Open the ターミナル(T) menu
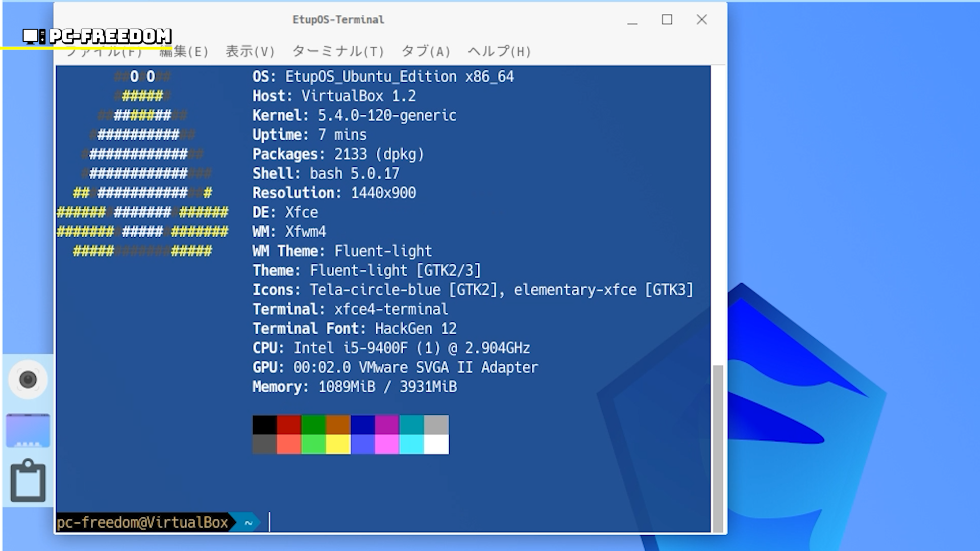This screenshot has height=551, width=980. (x=338, y=52)
